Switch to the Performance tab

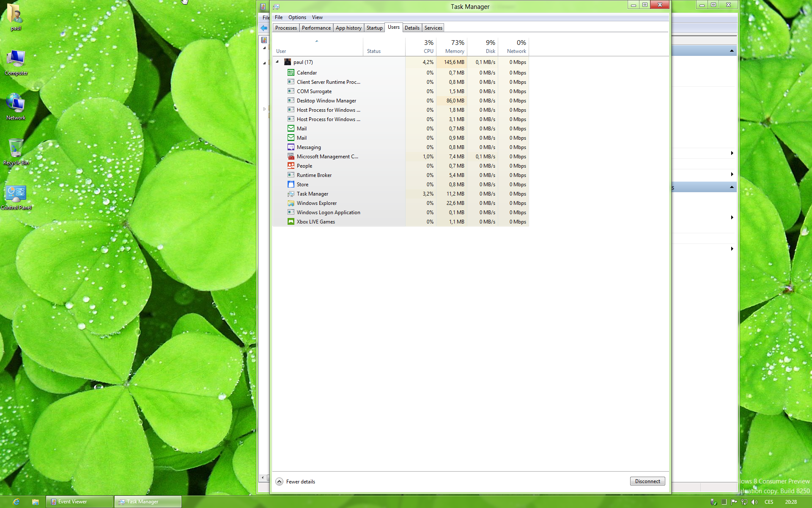(316, 28)
